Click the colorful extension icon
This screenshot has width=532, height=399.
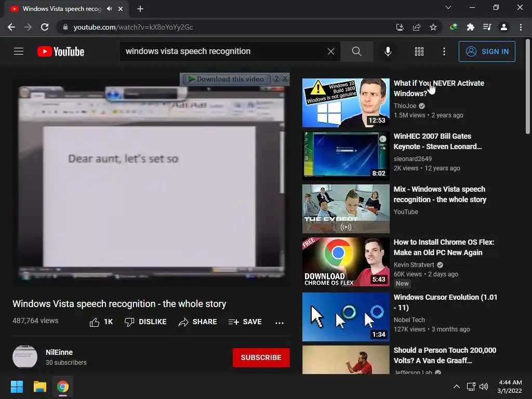click(454, 27)
